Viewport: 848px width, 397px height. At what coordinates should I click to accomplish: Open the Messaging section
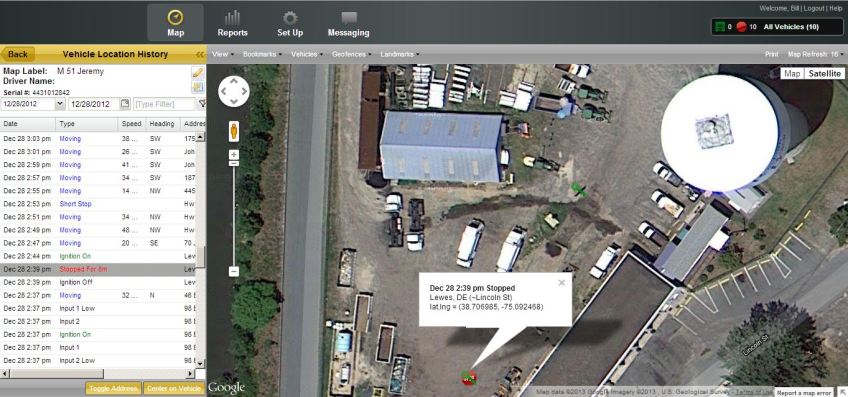coord(348,23)
